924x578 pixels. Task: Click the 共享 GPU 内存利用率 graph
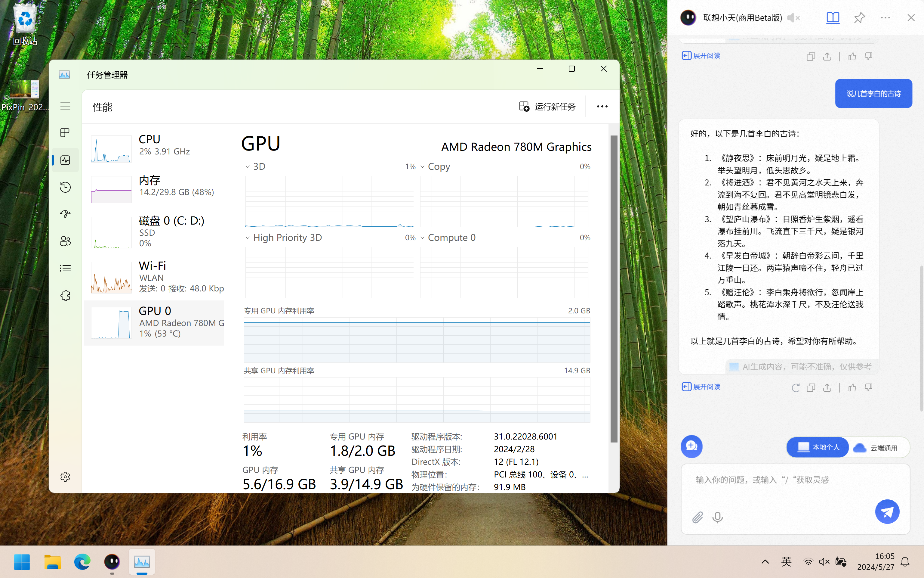(x=417, y=400)
